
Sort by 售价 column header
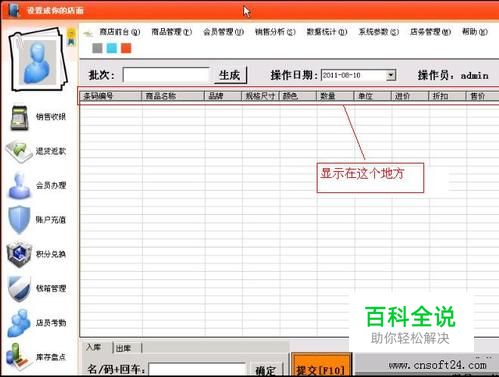(482, 96)
